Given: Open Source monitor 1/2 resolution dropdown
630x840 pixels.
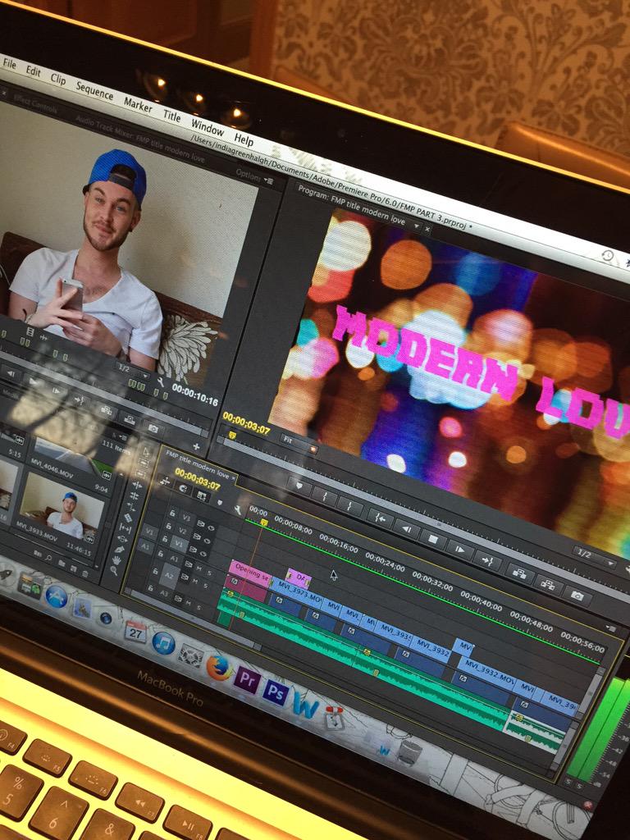Looking at the screenshot, I should point(132,370).
